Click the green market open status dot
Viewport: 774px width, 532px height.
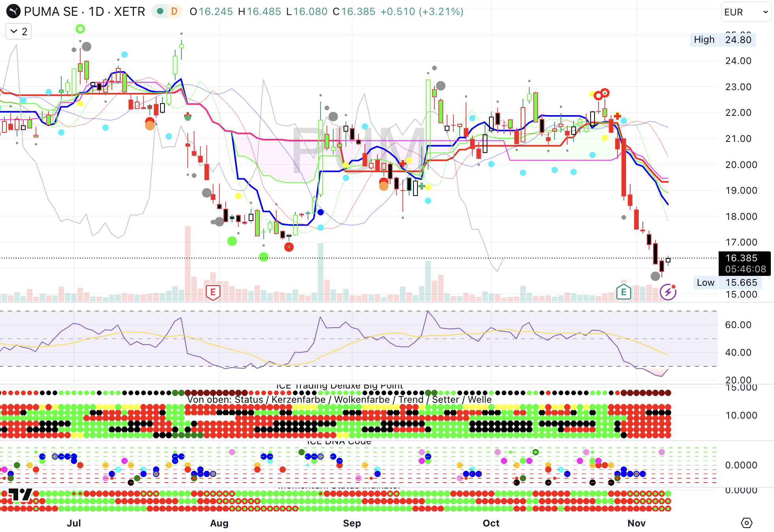(x=160, y=11)
